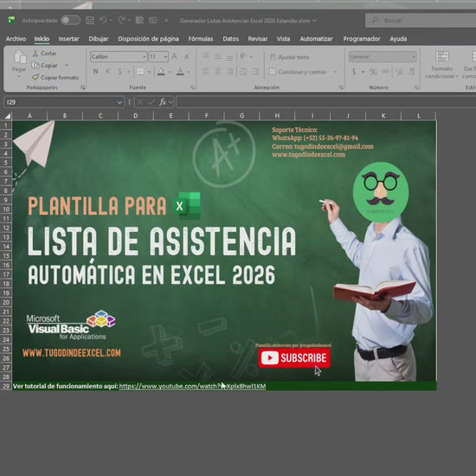This screenshot has width=476, height=476.
Task: Apply the percent style
Action: (x=373, y=72)
